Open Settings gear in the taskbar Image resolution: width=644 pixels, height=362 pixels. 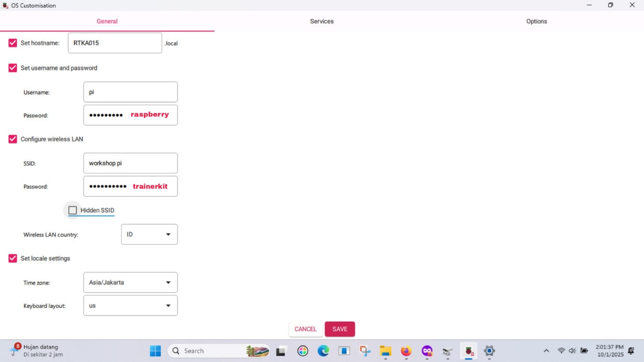(x=489, y=351)
